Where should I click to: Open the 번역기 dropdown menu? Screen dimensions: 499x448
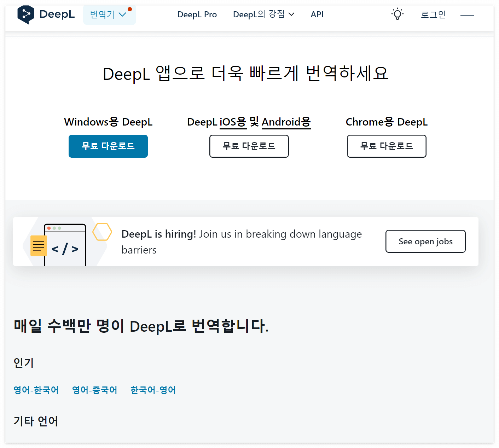click(x=109, y=14)
